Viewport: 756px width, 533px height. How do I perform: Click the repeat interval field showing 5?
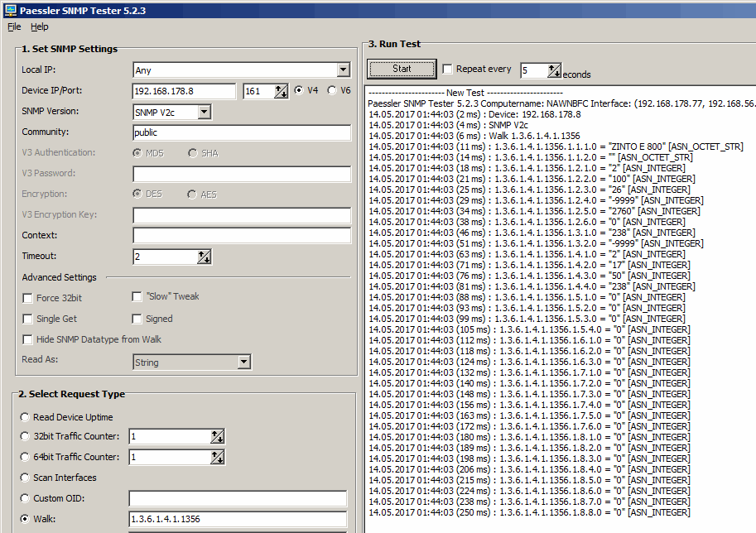(534, 71)
